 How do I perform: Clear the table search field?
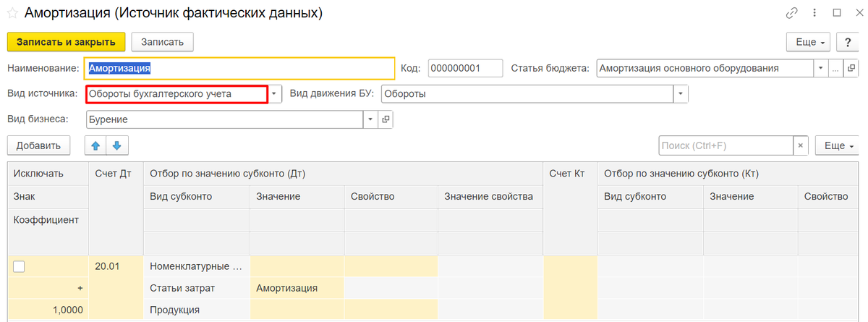point(800,145)
